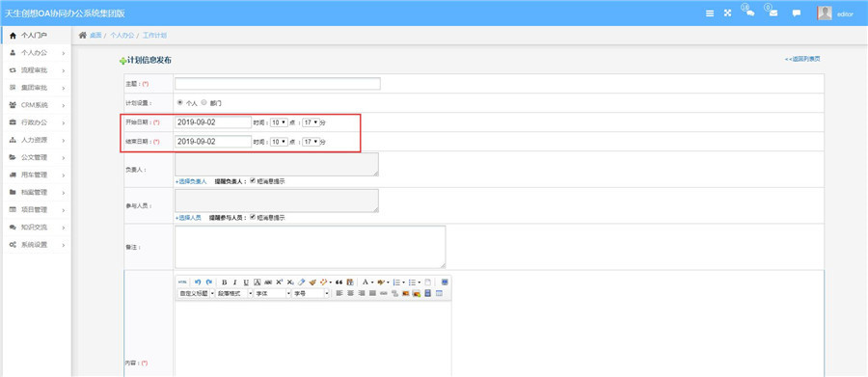Click the Redo icon in editor toolbar

[x=208, y=282]
